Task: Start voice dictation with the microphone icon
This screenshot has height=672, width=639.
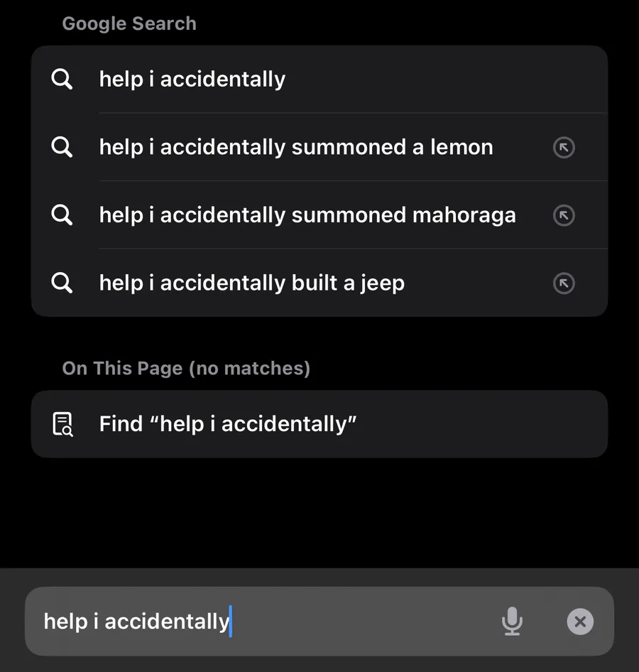Action: (512, 622)
